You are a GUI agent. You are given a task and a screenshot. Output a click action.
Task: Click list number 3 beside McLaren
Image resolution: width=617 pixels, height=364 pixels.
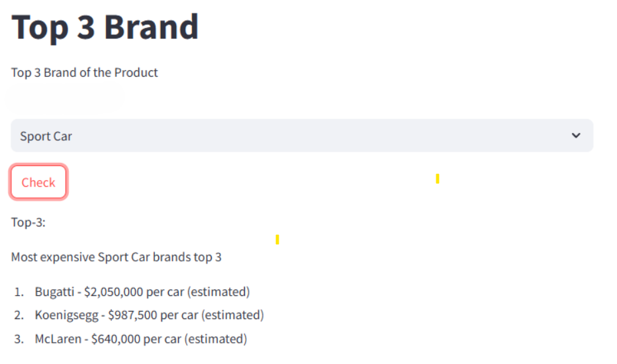click(x=19, y=340)
